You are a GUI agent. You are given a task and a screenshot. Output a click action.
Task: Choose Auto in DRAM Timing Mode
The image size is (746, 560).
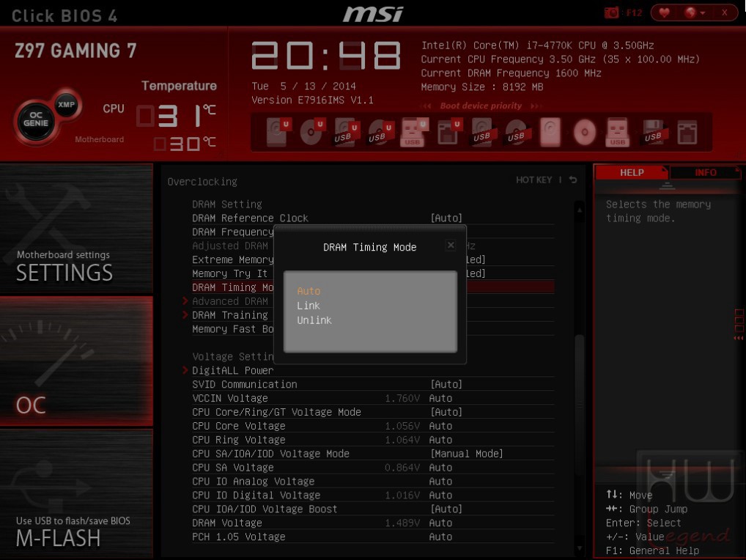tap(309, 291)
